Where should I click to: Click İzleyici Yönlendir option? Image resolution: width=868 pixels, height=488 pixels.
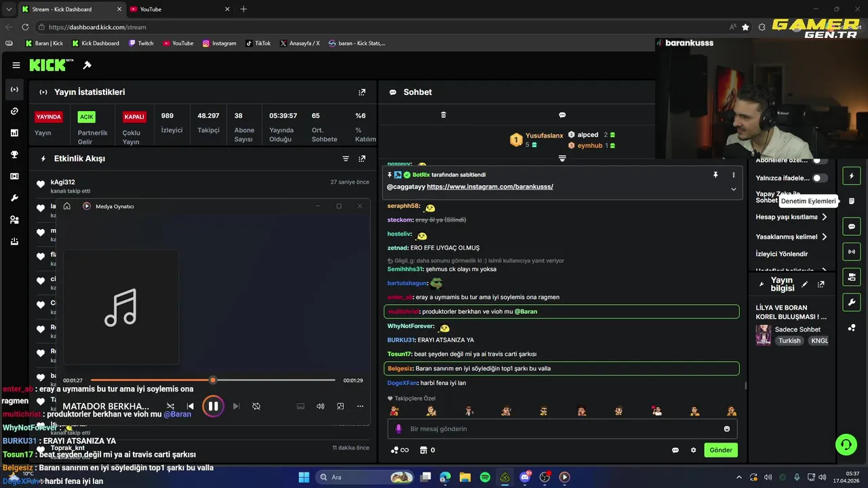782,254
